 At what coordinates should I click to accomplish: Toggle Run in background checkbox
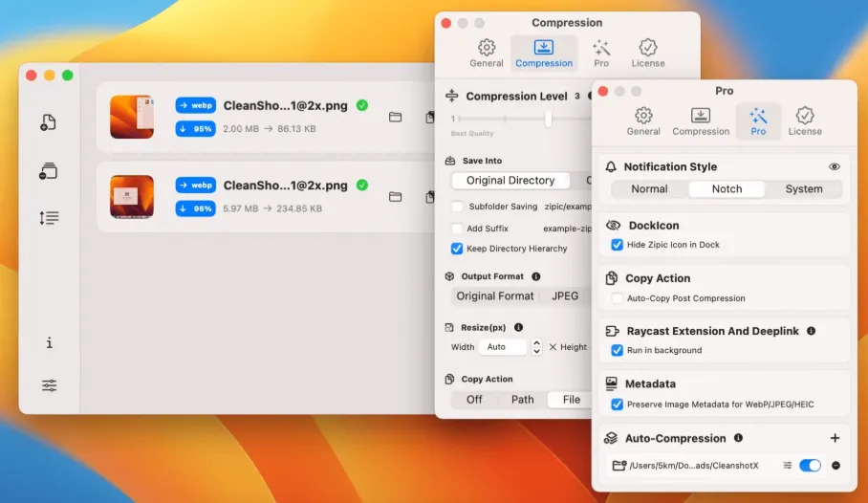coord(617,350)
